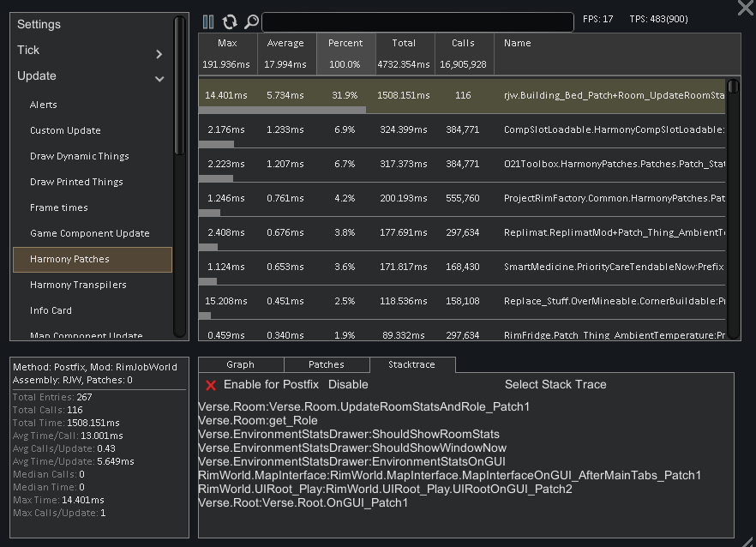Image resolution: width=756 pixels, height=547 pixels.
Task: Sort by Max column header
Action: [x=227, y=53]
